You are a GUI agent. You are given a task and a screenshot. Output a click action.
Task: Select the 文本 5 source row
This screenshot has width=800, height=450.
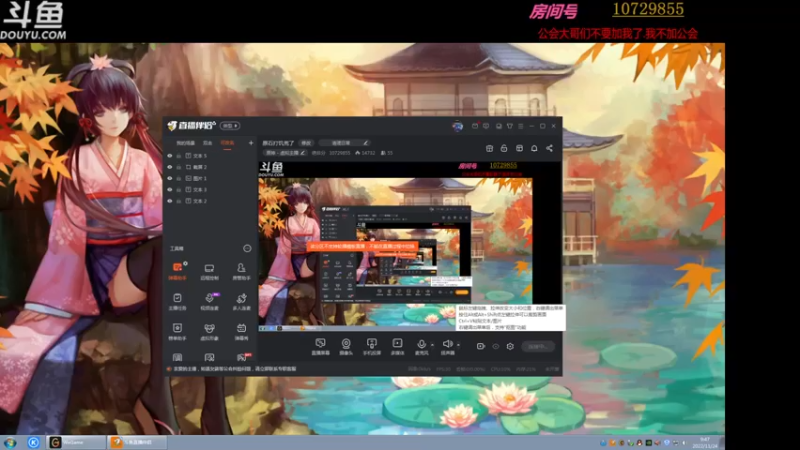pyautogui.click(x=210, y=156)
